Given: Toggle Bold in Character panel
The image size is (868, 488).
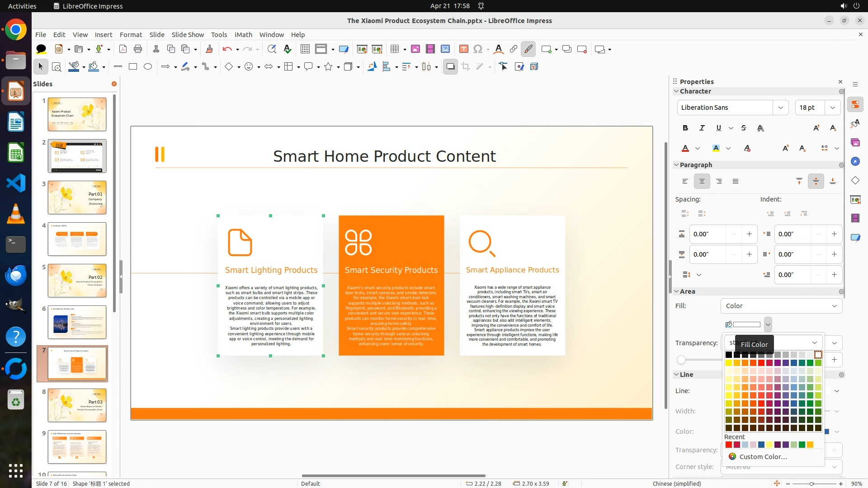Looking at the screenshot, I should tap(685, 128).
